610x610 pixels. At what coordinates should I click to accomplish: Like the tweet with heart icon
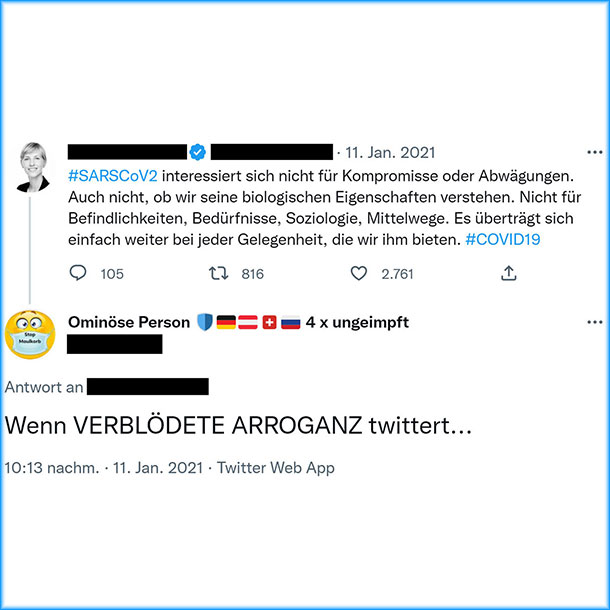tap(359, 273)
